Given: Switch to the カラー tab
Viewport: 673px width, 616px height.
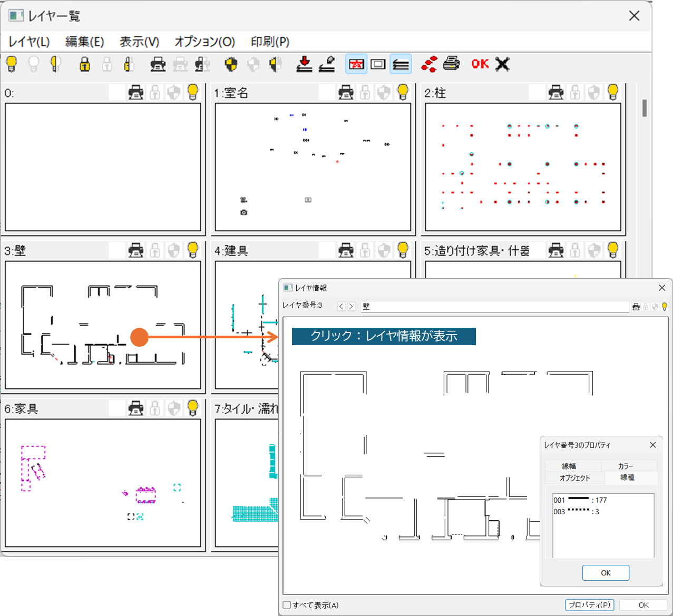Looking at the screenshot, I should click(626, 466).
